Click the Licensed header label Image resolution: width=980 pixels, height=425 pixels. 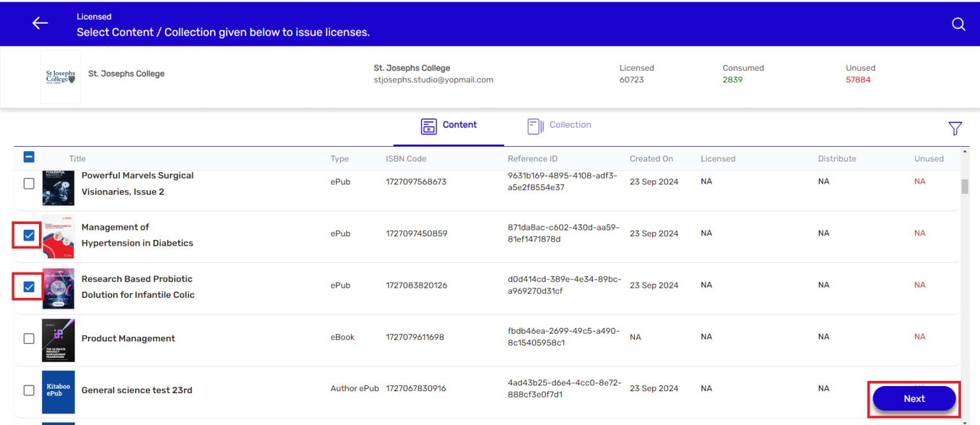pyautogui.click(x=94, y=17)
